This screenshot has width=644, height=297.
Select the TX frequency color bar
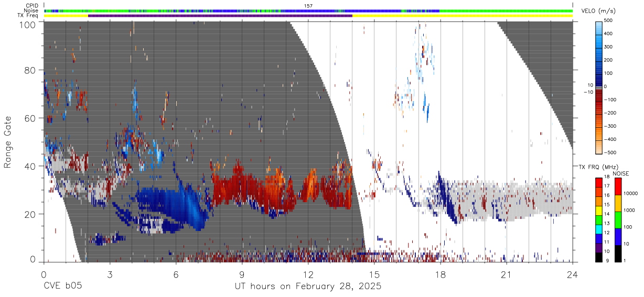(598, 220)
